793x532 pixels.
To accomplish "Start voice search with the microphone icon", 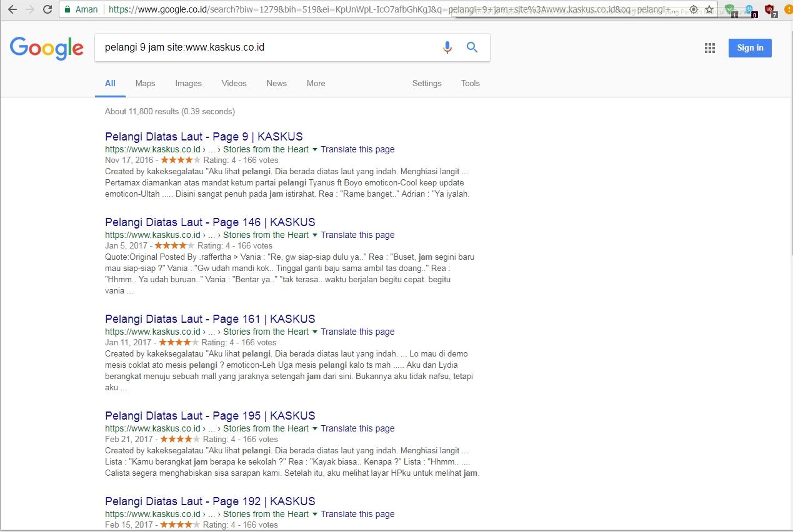I will point(447,47).
